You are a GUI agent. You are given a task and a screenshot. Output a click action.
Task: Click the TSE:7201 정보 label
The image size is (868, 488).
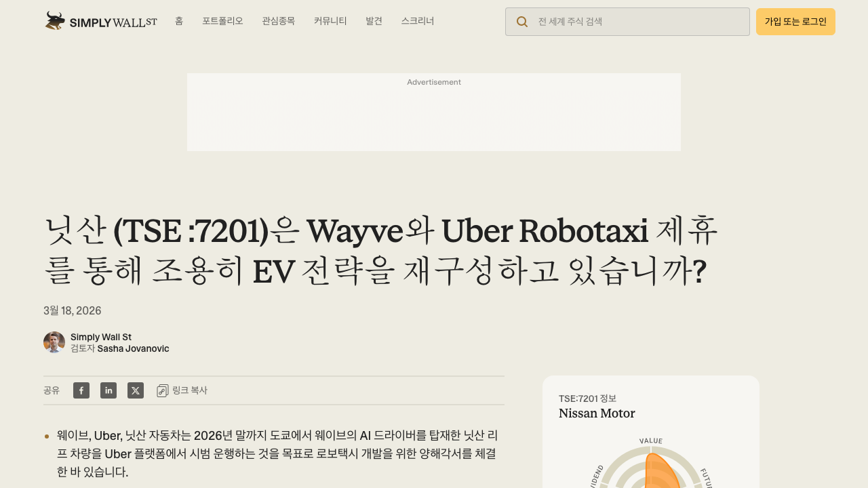point(587,399)
